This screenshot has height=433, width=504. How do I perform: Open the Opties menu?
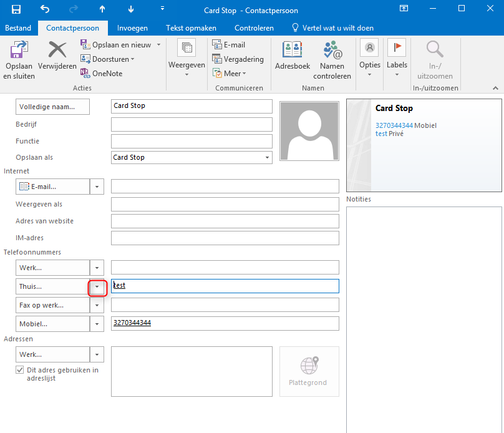tap(370, 59)
